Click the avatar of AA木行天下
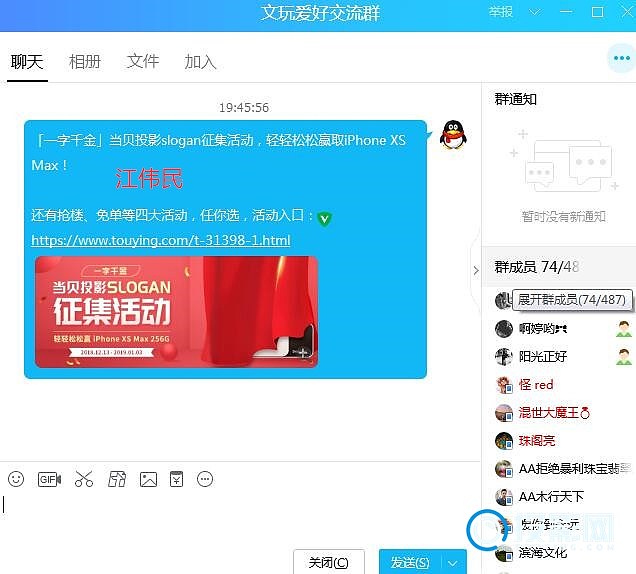 504,497
